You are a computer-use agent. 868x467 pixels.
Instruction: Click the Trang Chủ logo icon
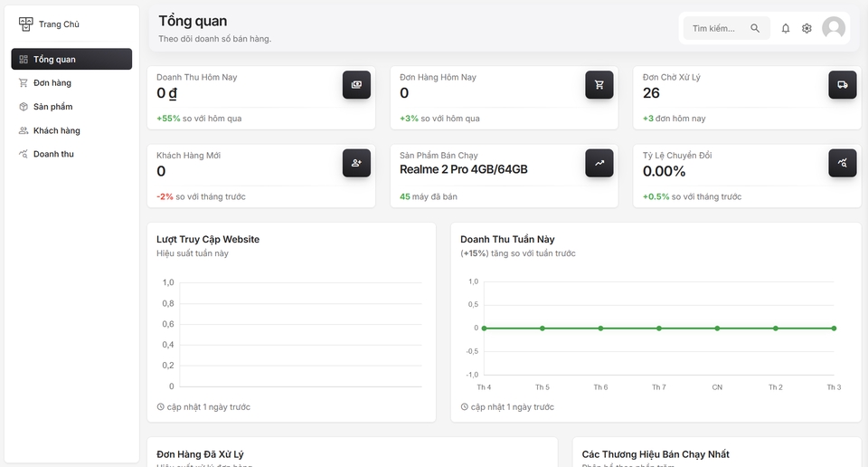pyautogui.click(x=25, y=24)
